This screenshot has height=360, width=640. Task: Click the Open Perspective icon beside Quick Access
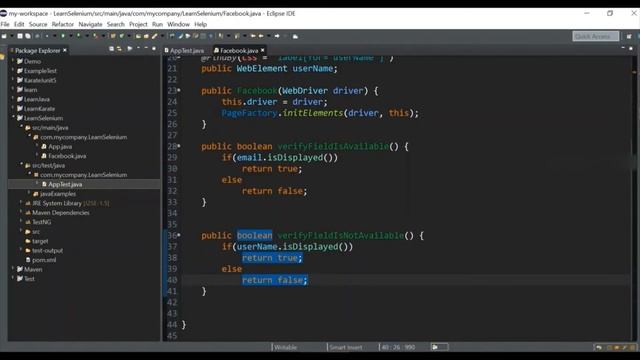point(629,36)
